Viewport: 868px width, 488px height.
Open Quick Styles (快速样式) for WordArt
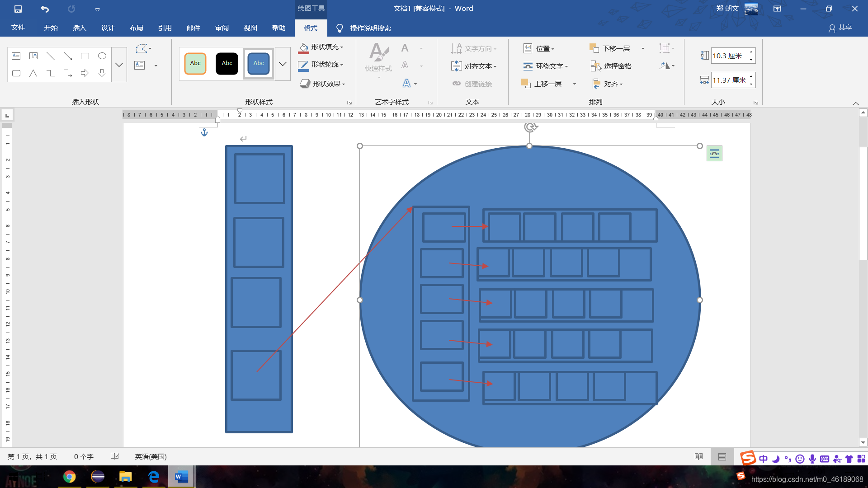[378, 60]
